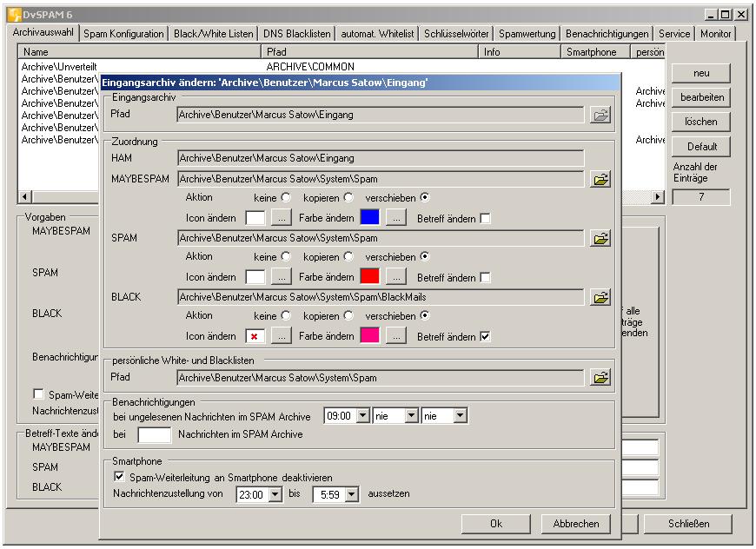This screenshot has width=756, height=549.
Task: Open the 23:00 start time dropdown
Action: click(x=275, y=494)
